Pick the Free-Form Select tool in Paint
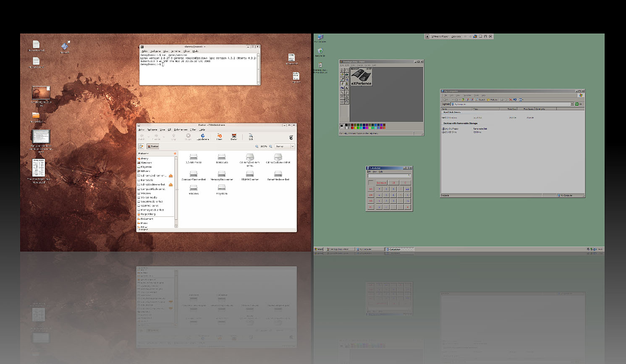The image size is (626, 364). point(342,70)
